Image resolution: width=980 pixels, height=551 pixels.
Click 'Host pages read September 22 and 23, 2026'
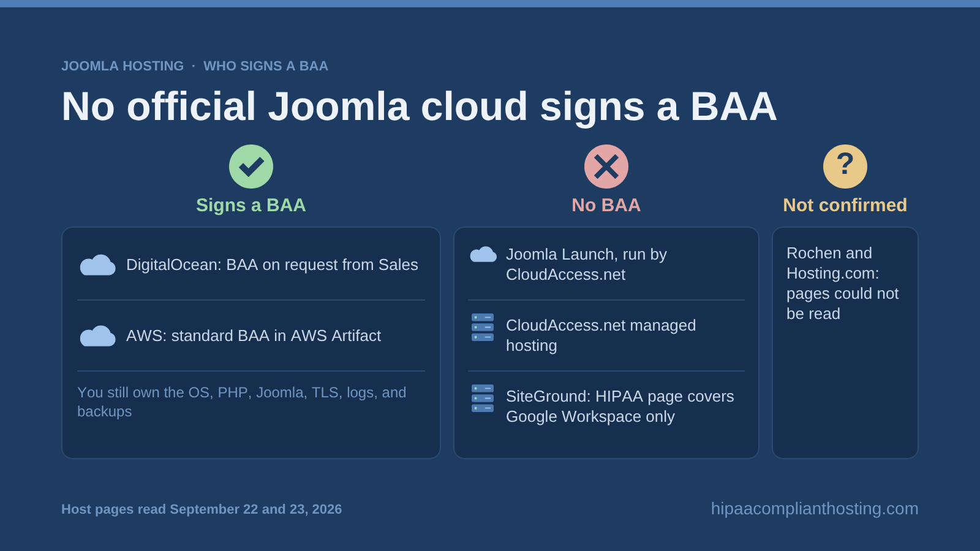202,509
